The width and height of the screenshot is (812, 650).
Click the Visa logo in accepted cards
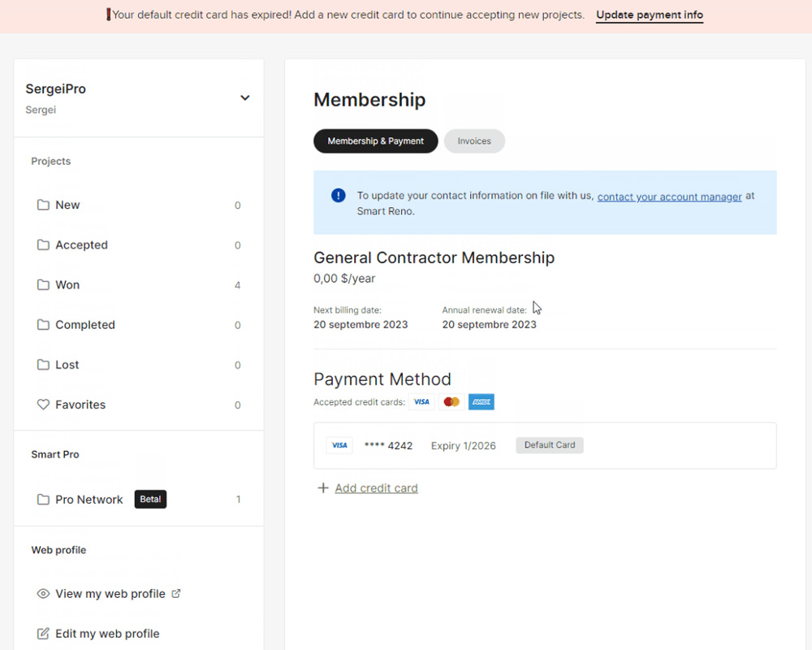(421, 402)
